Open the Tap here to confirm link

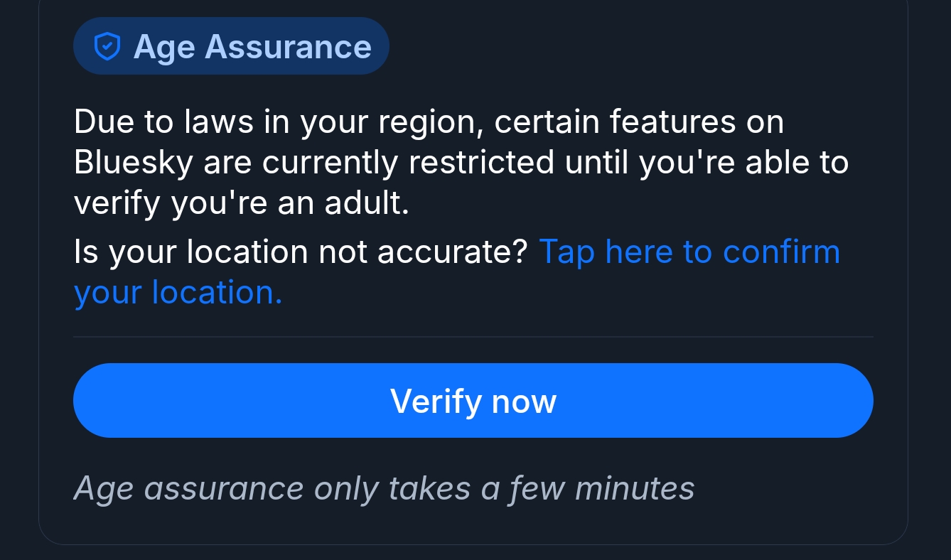(689, 252)
